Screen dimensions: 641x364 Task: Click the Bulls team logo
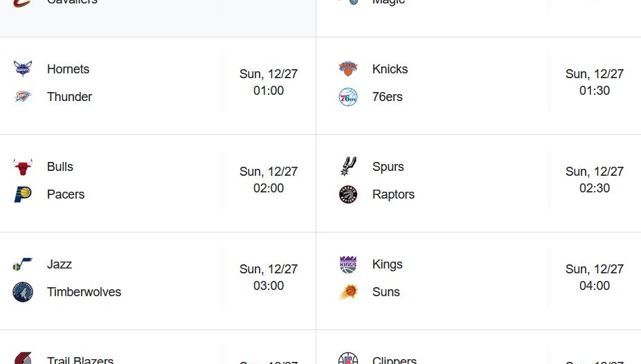tap(23, 167)
